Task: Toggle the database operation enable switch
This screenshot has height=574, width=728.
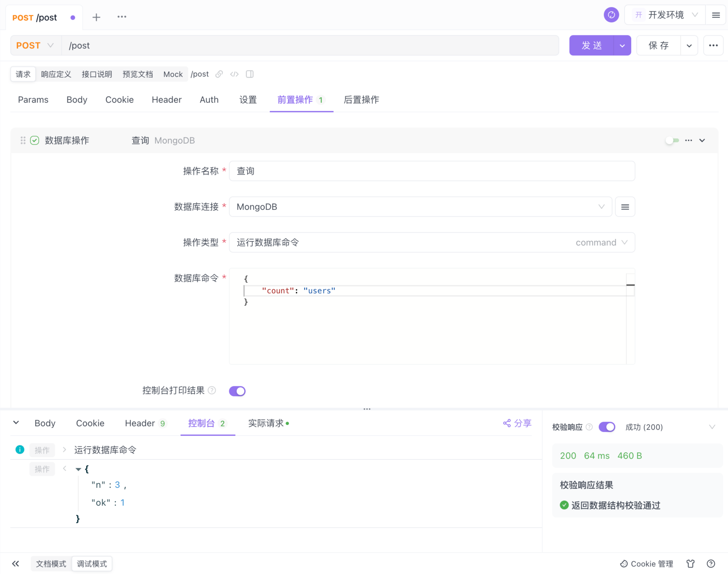Action: 672,141
